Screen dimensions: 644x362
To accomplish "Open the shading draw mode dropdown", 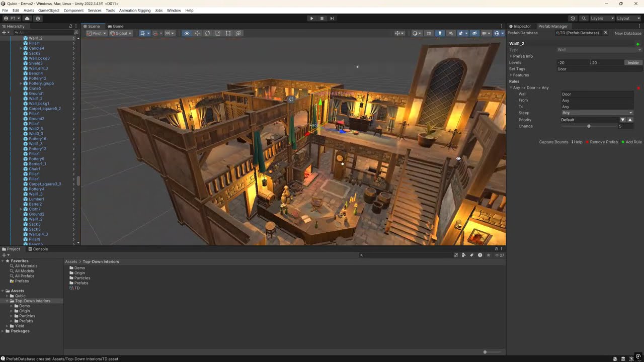I will [417, 33].
